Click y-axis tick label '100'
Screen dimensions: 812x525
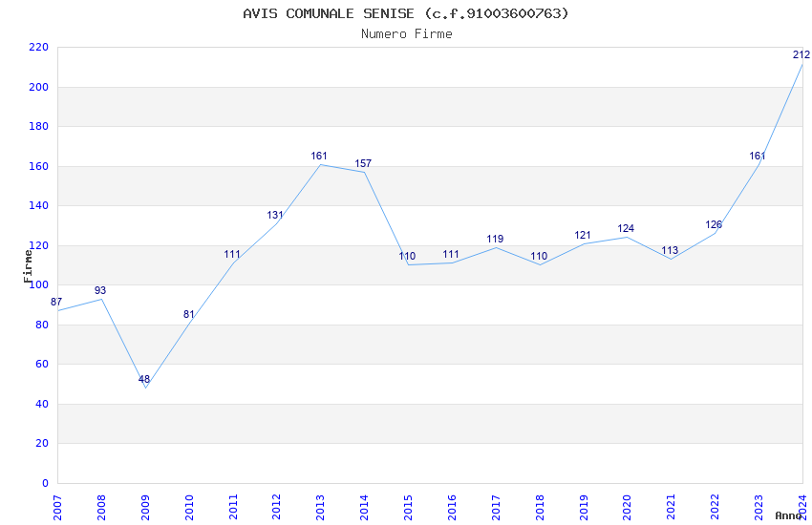tap(39, 285)
